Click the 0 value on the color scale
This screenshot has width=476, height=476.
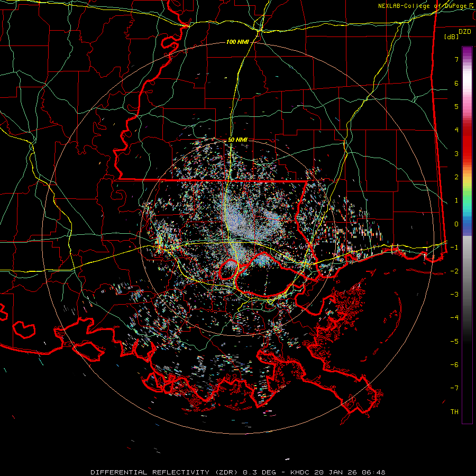tap(456, 224)
